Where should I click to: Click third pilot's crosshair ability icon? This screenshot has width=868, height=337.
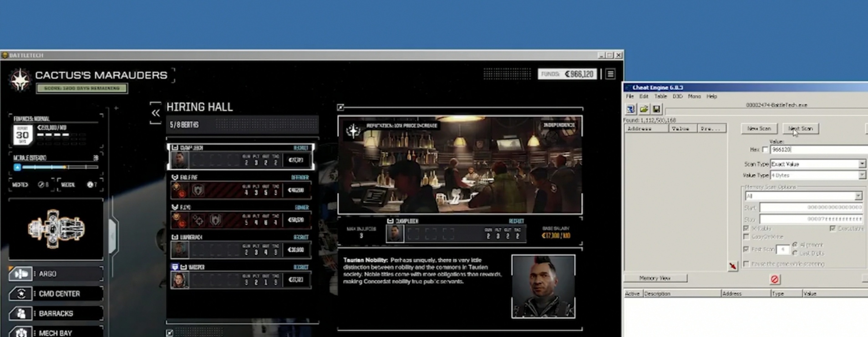(x=198, y=220)
